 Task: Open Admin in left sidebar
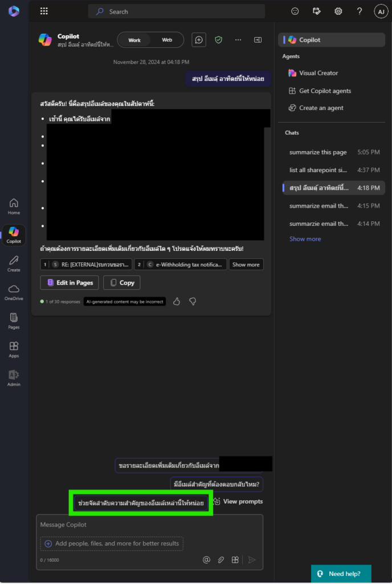[14, 378]
